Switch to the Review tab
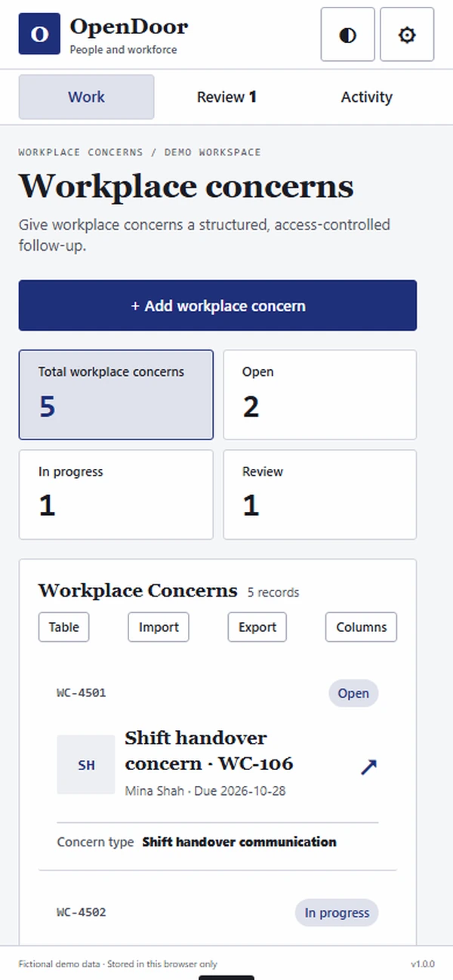Viewport: 453px width, 980px height. (226, 97)
